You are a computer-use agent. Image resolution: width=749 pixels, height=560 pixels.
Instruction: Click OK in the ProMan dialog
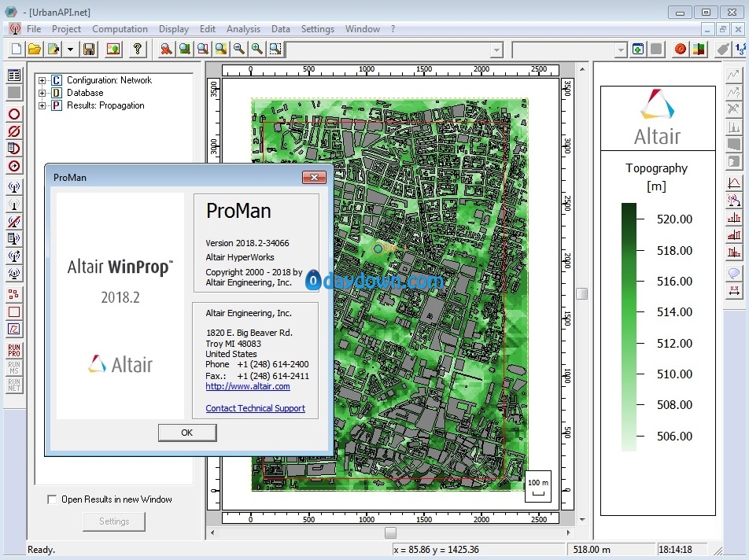[x=187, y=433]
